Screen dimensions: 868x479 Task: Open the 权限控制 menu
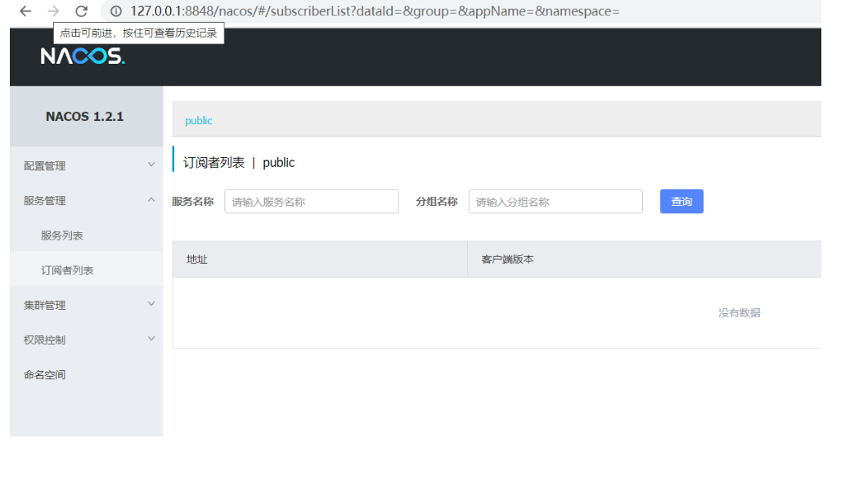[x=87, y=339]
